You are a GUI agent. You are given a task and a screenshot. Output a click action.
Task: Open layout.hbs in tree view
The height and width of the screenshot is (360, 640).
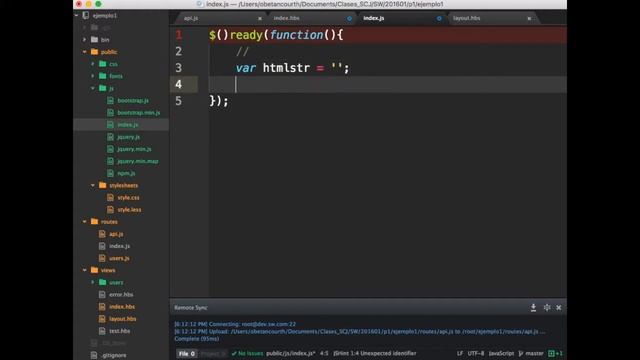point(122,319)
